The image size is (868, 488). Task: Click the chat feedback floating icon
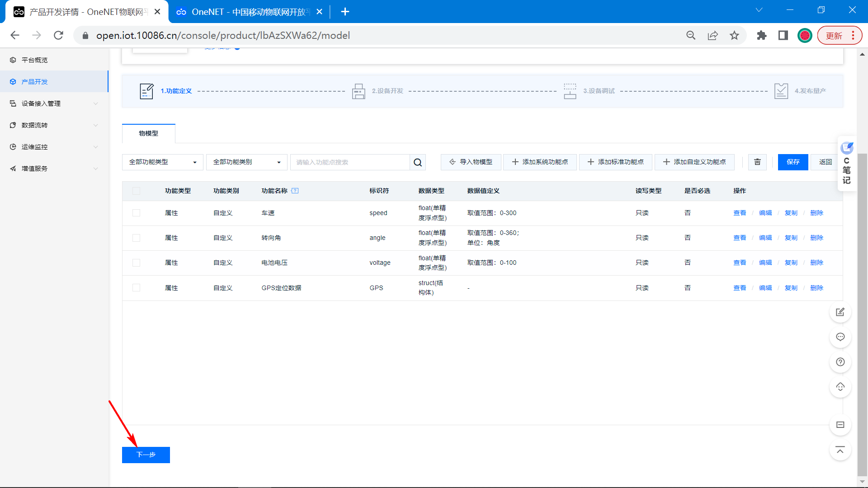pyautogui.click(x=840, y=337)
